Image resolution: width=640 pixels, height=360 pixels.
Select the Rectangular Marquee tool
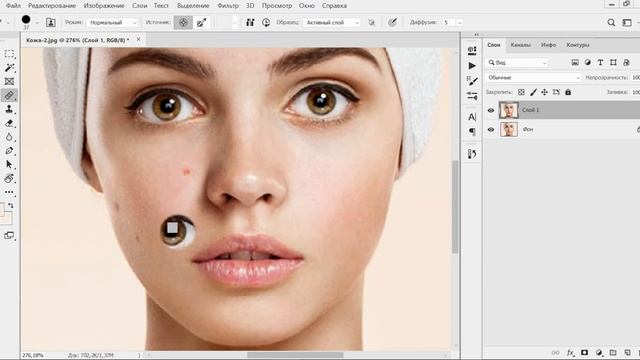coord(9,54)
